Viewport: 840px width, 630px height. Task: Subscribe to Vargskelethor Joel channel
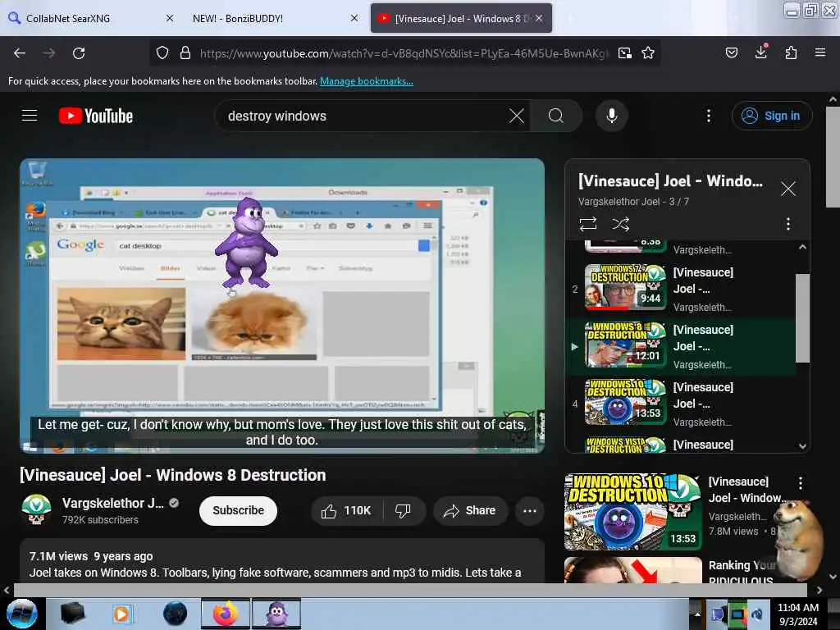(239, 510)
